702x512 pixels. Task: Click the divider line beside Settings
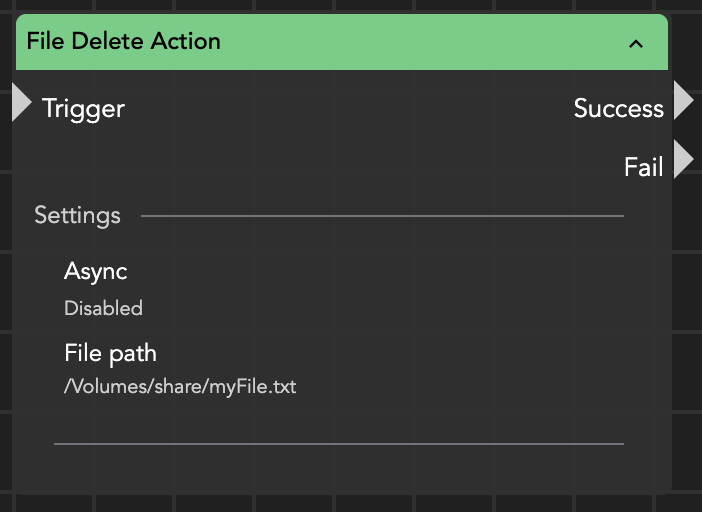pyautogui.click(x=382, y=215)
